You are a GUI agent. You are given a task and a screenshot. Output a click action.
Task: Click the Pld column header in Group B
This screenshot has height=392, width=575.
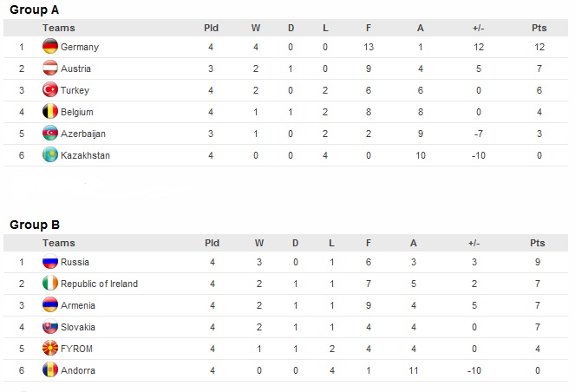(x=212, y=243)
